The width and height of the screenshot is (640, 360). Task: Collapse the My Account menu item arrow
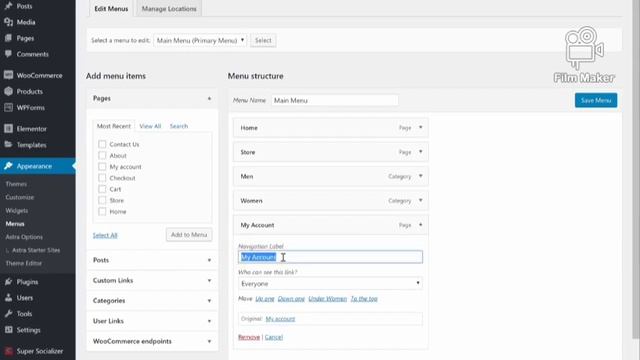click(420, 224)
